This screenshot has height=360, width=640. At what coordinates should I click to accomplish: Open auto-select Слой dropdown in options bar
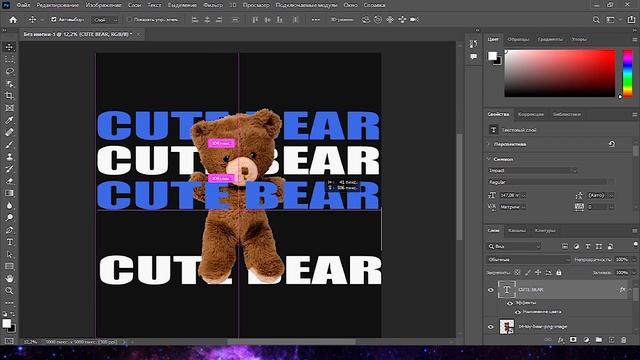click(x=105, y=20)
